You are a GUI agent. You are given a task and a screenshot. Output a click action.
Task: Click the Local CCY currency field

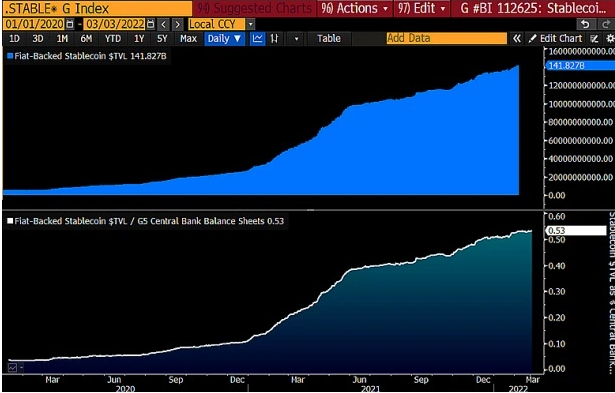click(217, 24)
